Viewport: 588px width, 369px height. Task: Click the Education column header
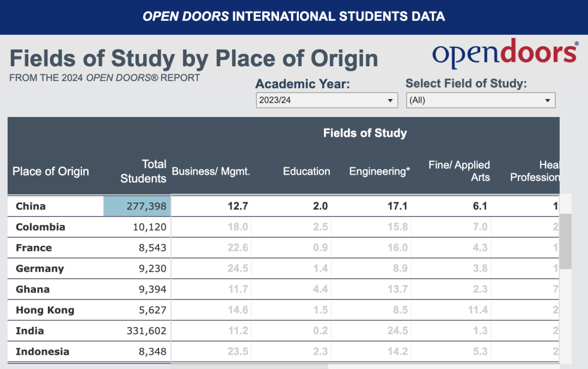[x=307, y=171]
